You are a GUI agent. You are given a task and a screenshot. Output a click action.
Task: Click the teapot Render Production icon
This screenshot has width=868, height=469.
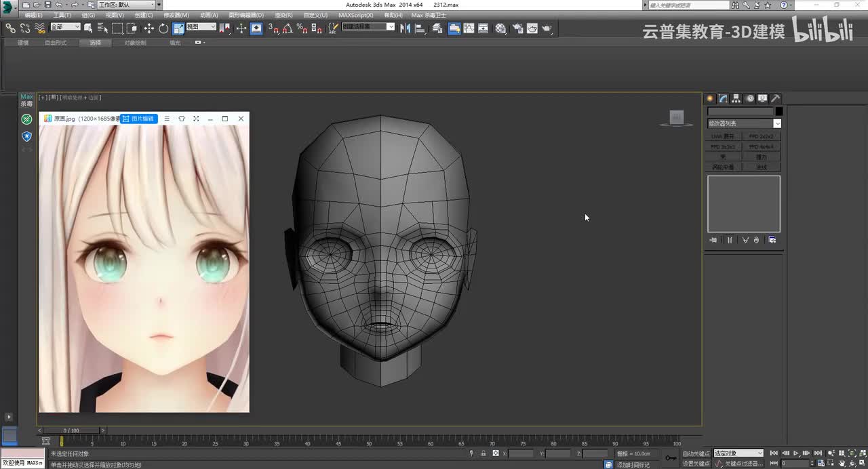[547, 28]
